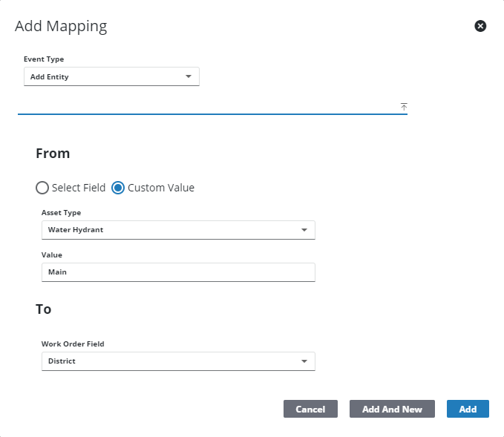Close the Add Mapping dialog with X icon
This screenshot has width=504, height=437.
pos(480,26)
